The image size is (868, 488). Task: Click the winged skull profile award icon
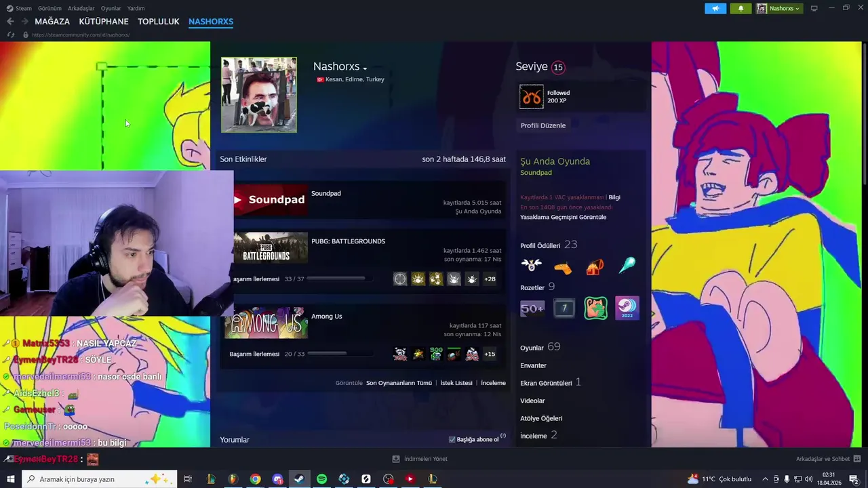coord(532,266)
